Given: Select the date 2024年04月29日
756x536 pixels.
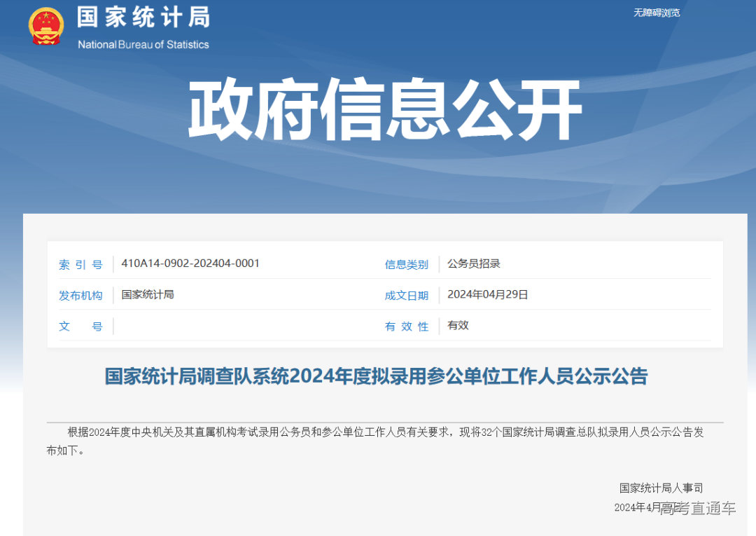Looking at the screenshot, I should (x=487, y=294).
